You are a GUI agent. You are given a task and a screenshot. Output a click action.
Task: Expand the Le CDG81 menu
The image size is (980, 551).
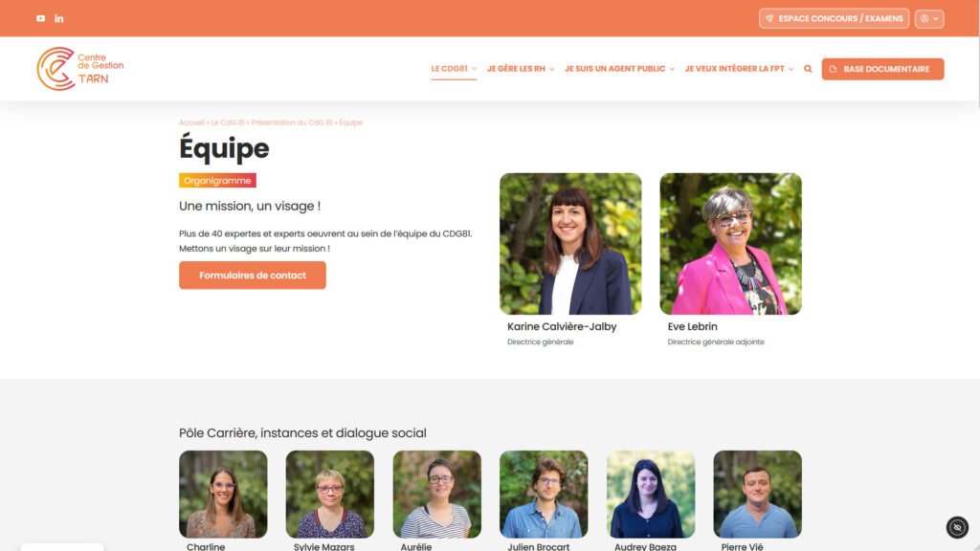[x=454, y=69]
